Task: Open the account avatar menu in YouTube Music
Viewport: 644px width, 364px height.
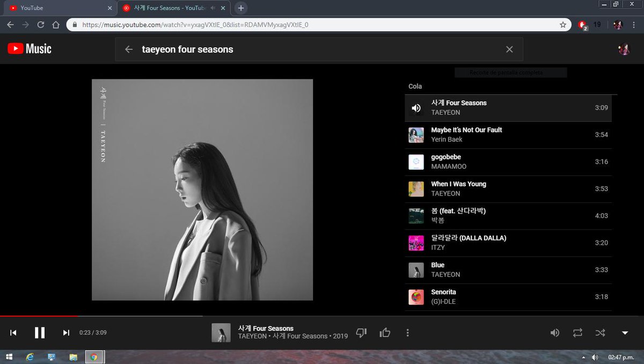Action: pyautogui.click(x=624, y=49)
